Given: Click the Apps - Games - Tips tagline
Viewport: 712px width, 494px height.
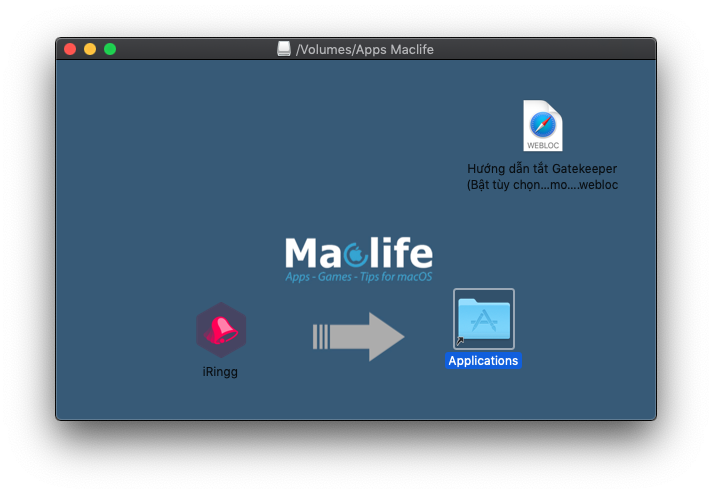Looking at the screenshot, I should pyautogui.click(x=358, y=277).
